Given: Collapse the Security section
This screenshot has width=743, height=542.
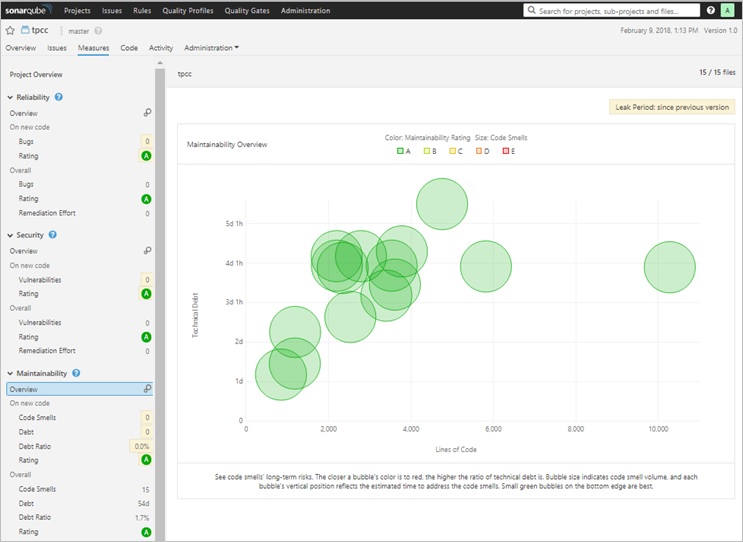Looking at the screenshot, I should (x=10, y=235).
